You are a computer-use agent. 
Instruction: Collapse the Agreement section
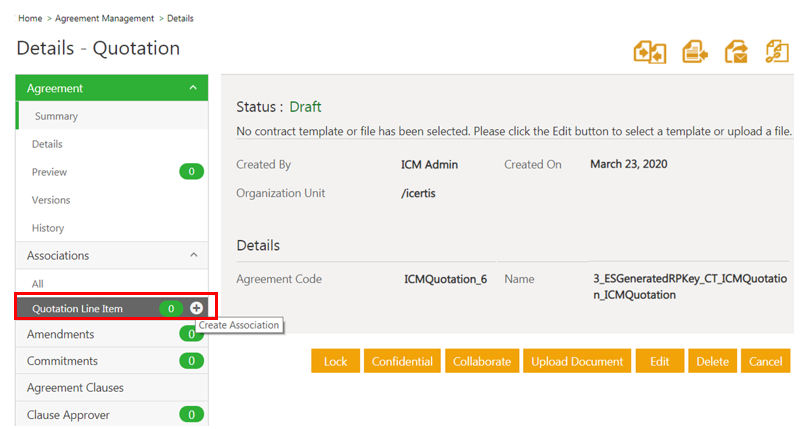(x=193, y=88)
